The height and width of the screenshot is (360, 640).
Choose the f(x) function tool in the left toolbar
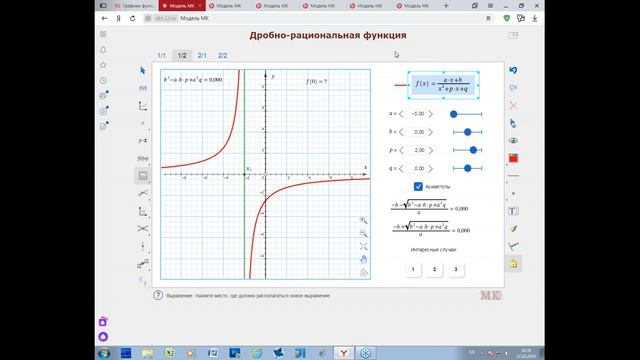[x=142, y=88]
